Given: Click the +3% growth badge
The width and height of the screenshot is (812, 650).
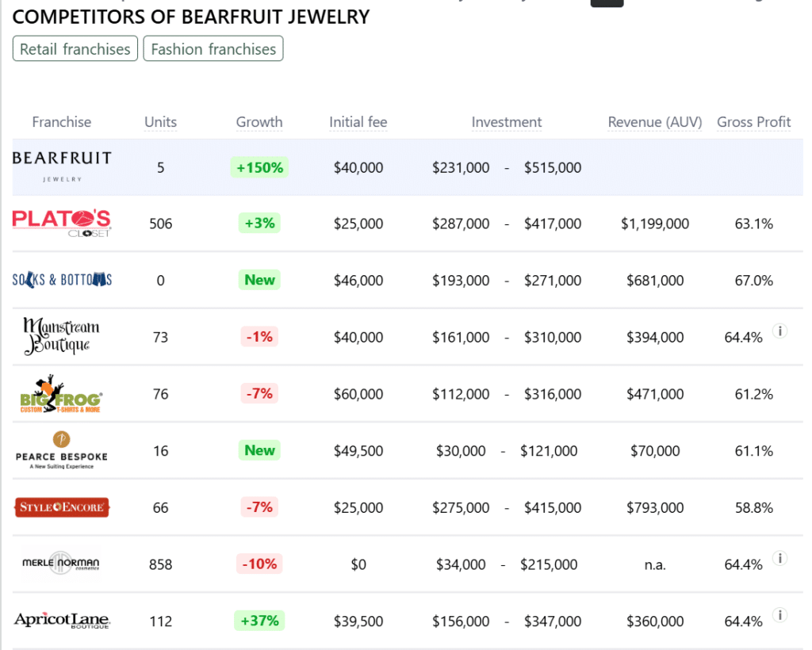Looking at the screenshot, I should click(x=259, y=223).
